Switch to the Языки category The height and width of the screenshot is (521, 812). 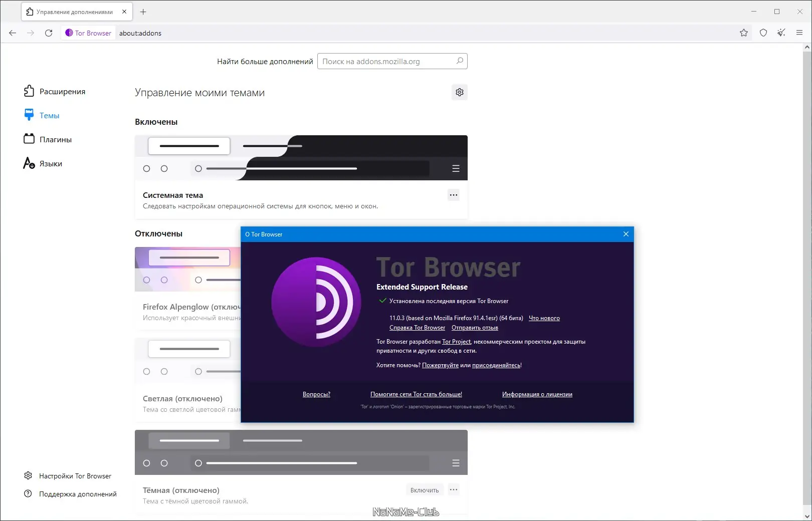(x=43, y=163)
